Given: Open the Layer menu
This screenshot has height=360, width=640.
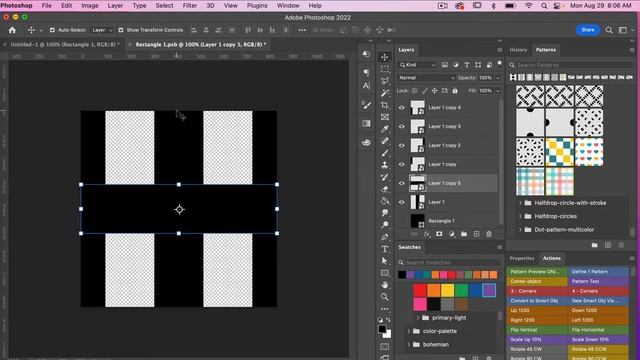Looking at the screenshot, I should (115, 6).
